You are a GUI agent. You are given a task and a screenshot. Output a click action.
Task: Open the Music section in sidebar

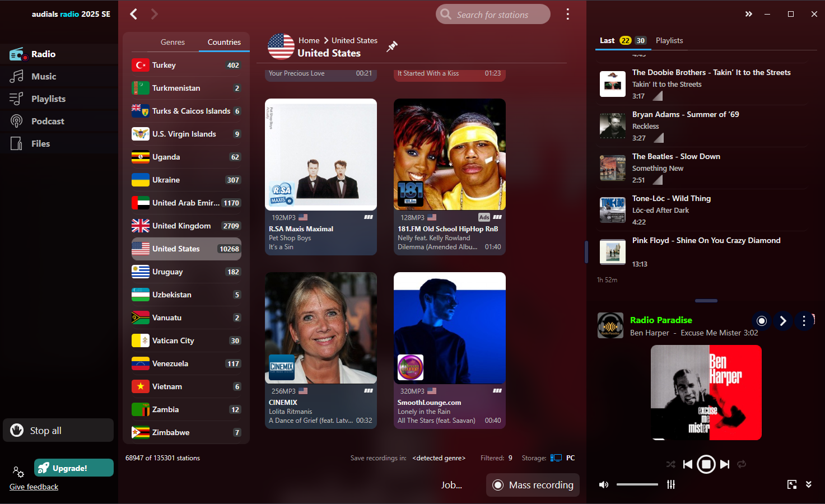(x=59, y=77)
